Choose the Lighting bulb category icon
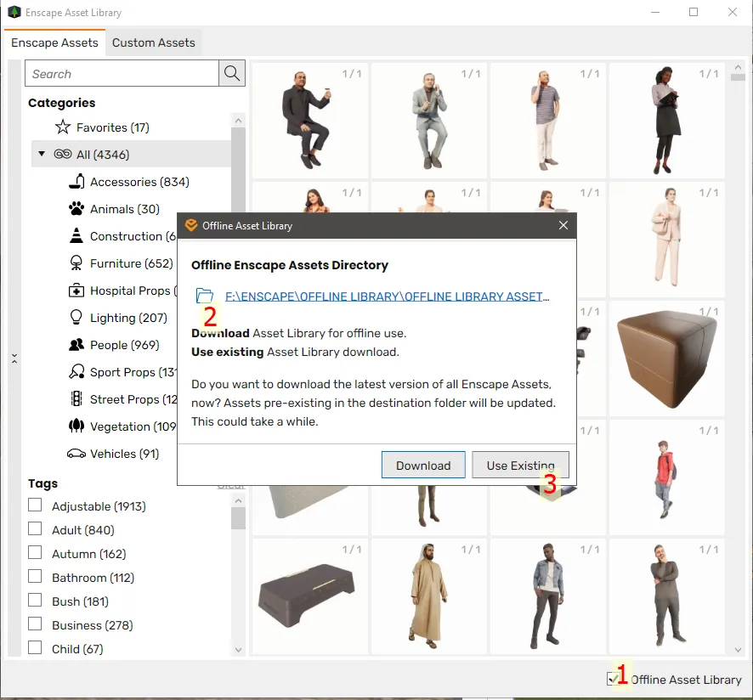 point(76,318)
